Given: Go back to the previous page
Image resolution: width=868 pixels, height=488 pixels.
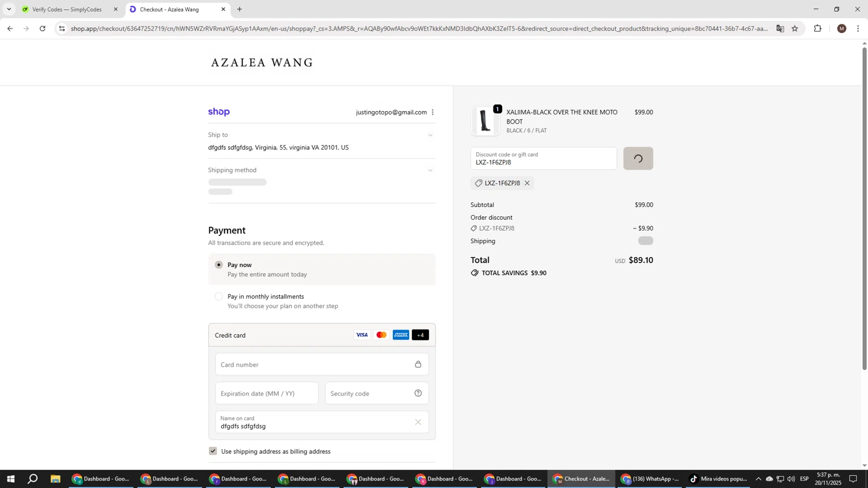Looking at the screenshot, I should pyautogui.click(x=10, y=28).
